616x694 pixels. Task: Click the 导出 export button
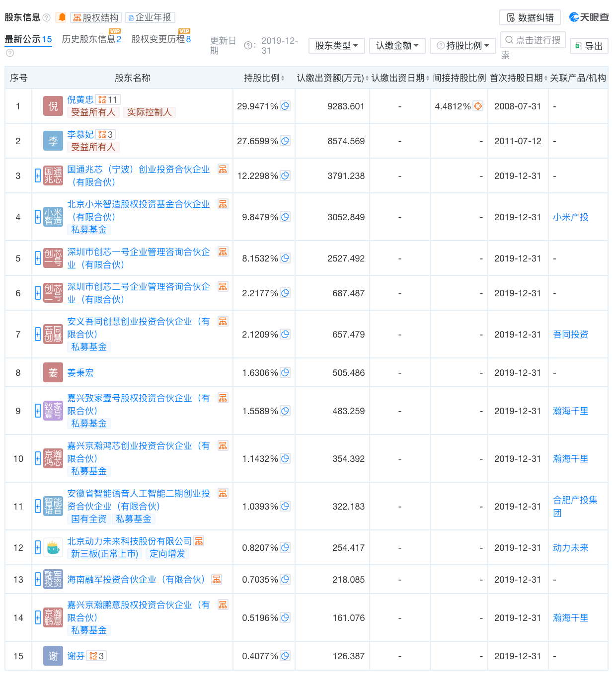(x=589, y=46)
